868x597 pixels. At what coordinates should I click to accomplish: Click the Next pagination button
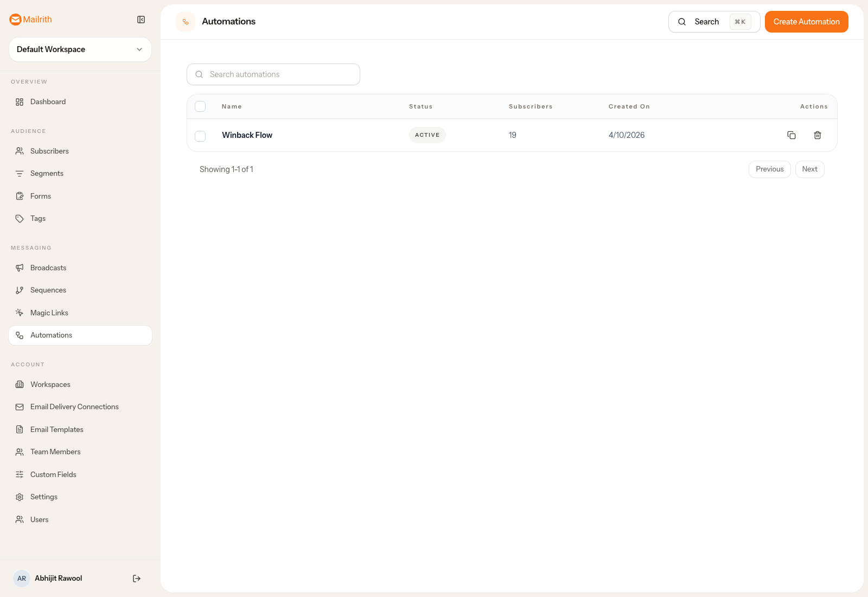tap(809, 169)
